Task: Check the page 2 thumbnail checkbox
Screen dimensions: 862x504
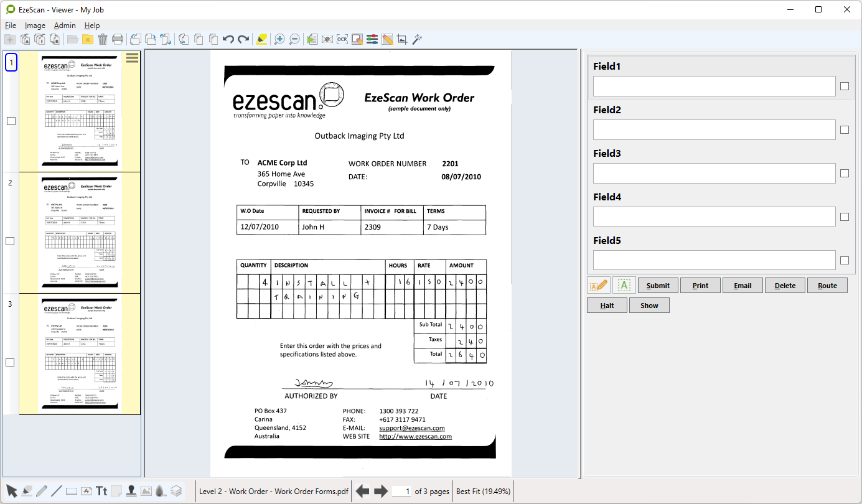Action: click(x=11, y=241)
